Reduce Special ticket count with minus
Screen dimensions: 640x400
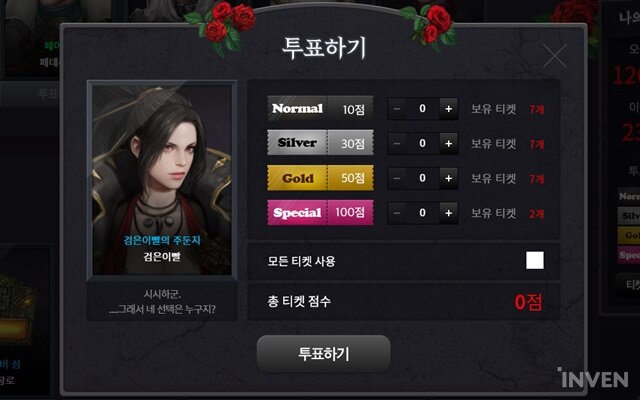397,213
